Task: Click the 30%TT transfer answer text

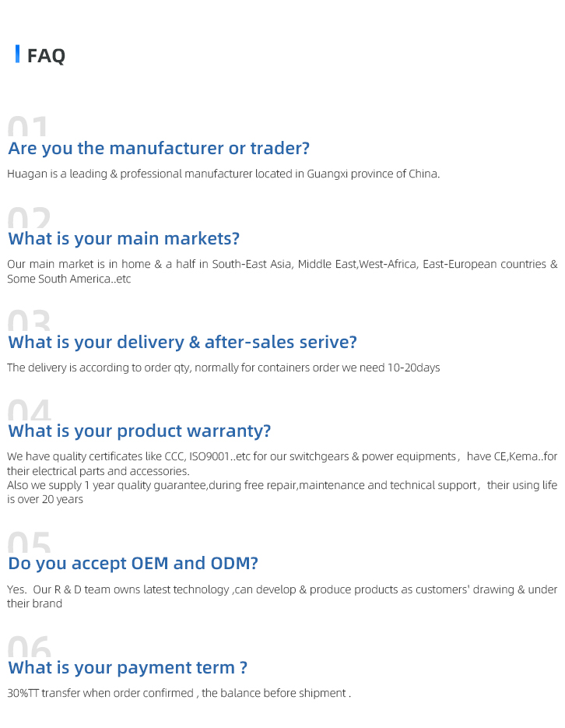Action: pos(179,693)
